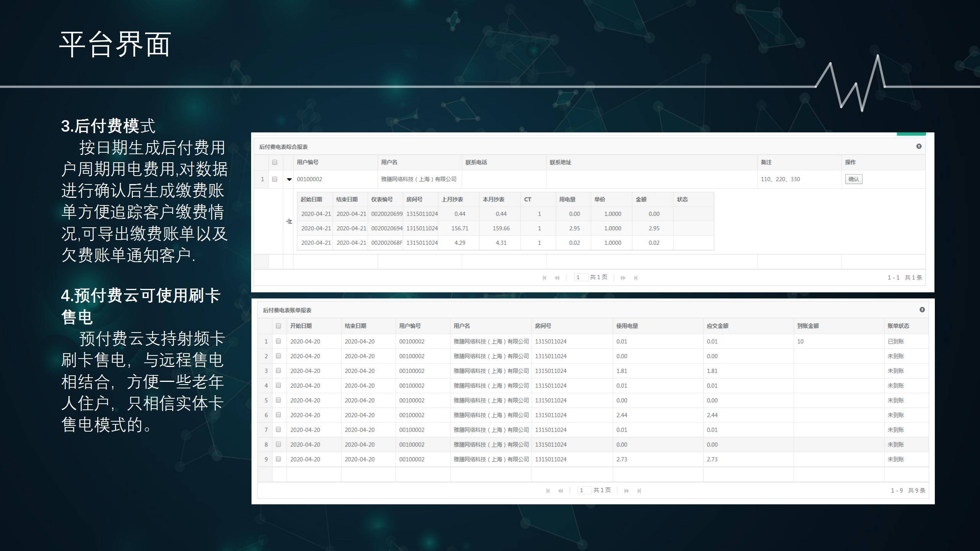Sort by 用户编号 header in upper table
The image size is (980, 551).
[307, 162]
